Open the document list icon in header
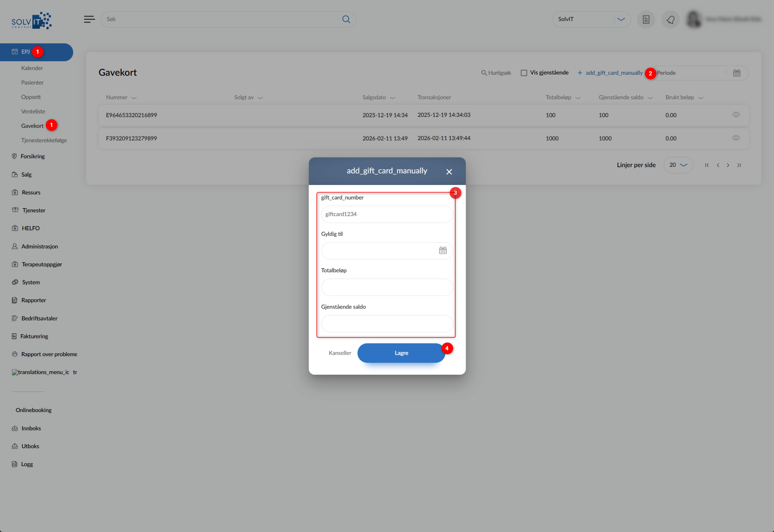Image resolution: width=774 pixels, height=532 pixels. (646, 20)
